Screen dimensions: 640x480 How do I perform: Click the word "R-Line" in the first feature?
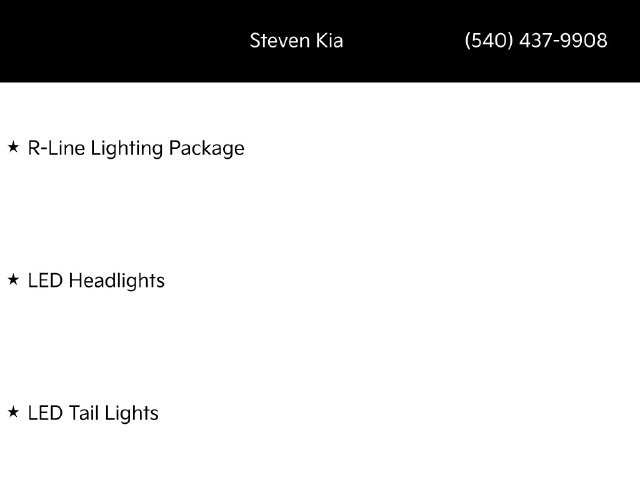pos(56,148)
